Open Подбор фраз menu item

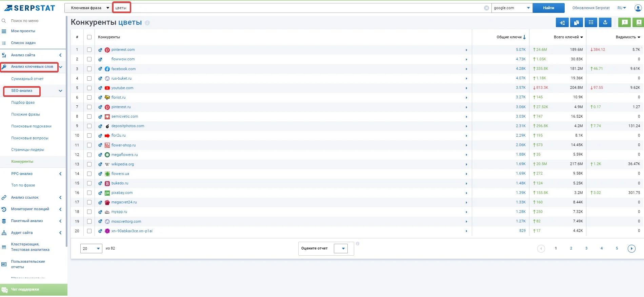23,102
